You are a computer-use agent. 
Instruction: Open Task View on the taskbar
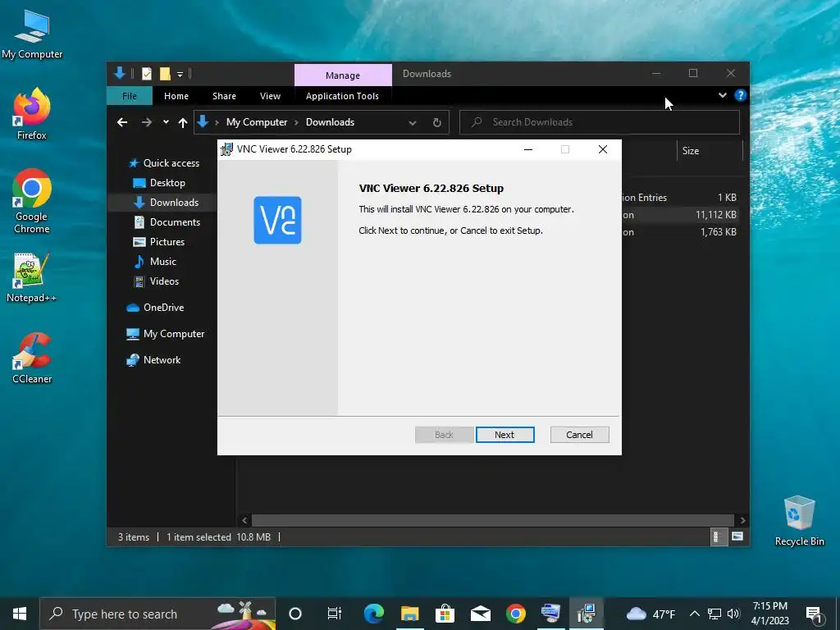(335, 614)
